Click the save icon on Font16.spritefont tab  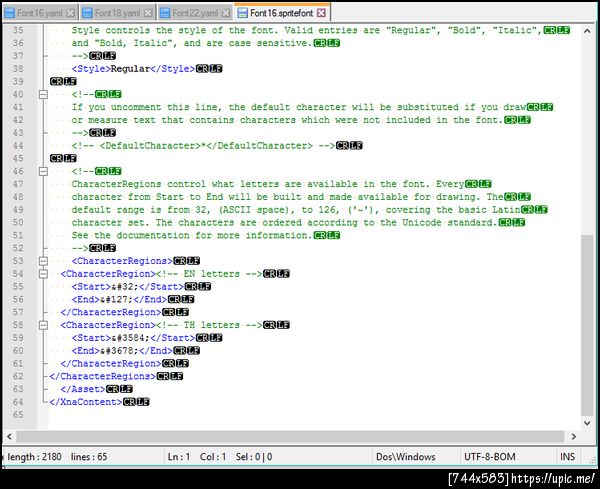pyautogui.click(x=243, y=13)
